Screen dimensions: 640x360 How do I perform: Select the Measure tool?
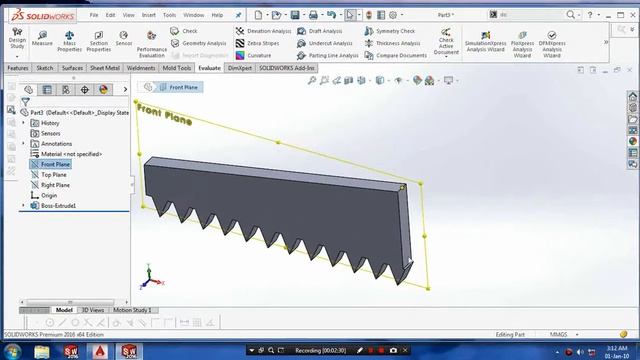(x=42, y=38)
